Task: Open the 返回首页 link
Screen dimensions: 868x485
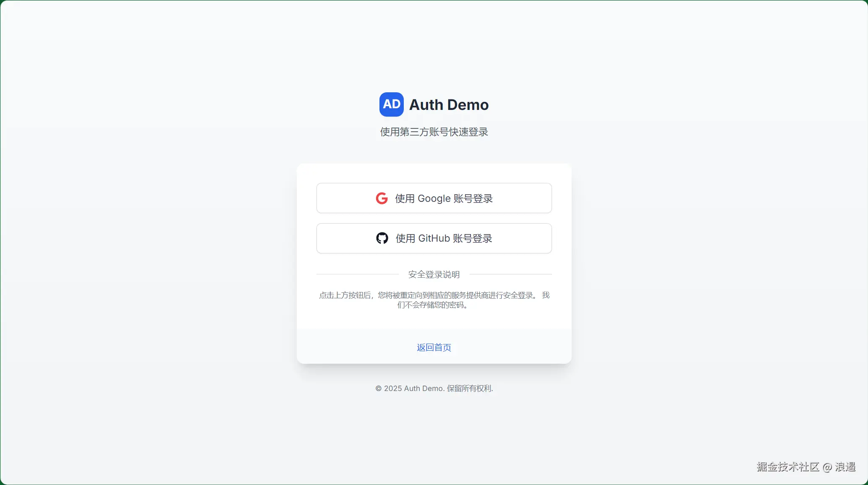Action: click(x=434, y=347)
